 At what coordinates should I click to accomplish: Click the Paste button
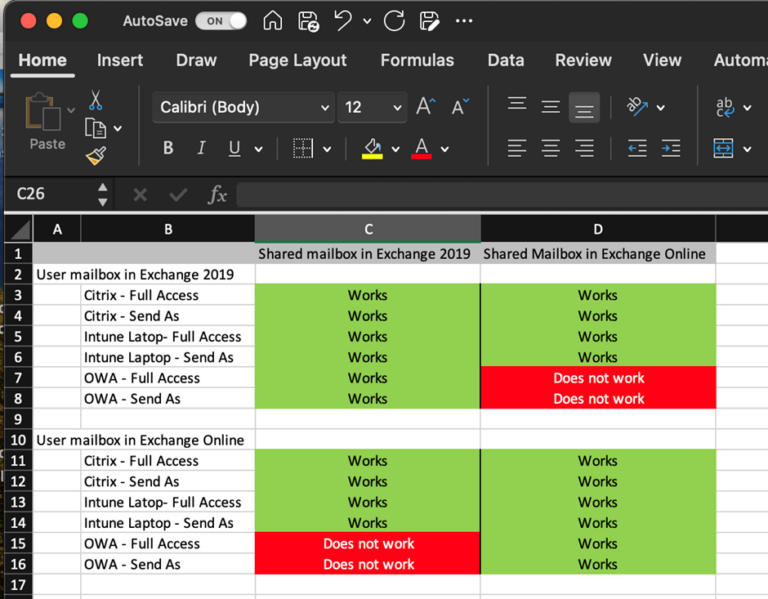47,122
